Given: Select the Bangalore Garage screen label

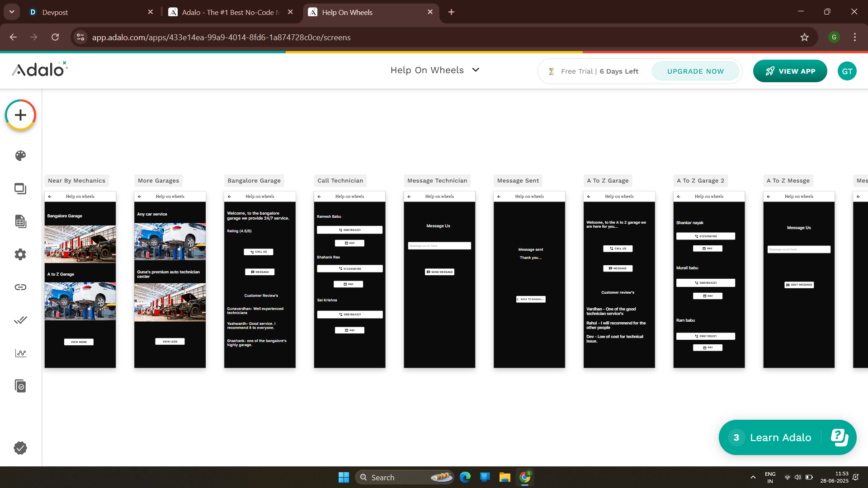Looking at the screenshot, I should click(254, 181).
